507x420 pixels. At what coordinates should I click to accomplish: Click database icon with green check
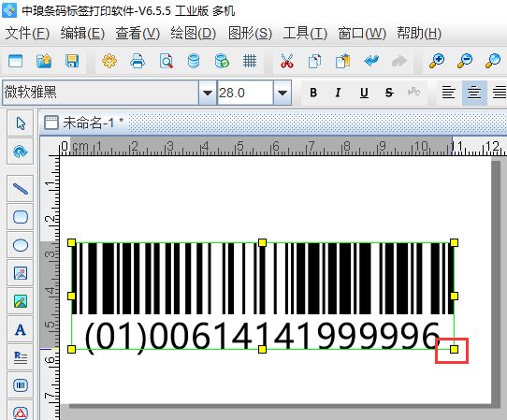coord(222,61)
